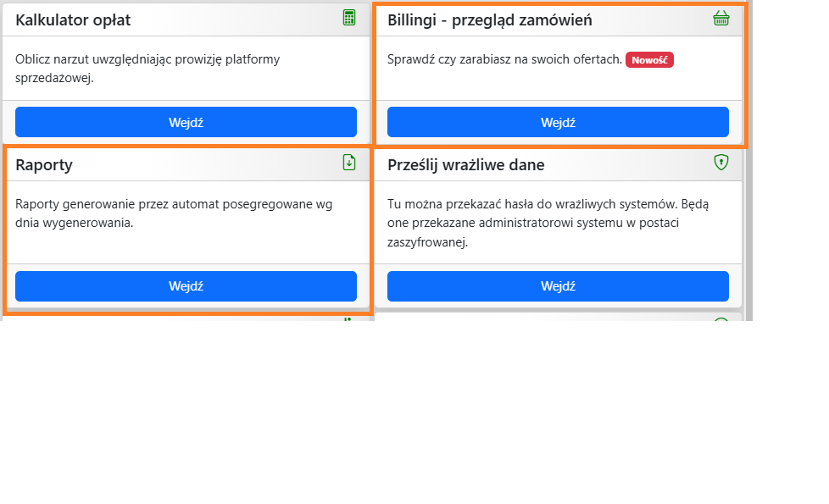The width and height of the screenshot is (829, 504).
Task: Select the Kalkulator opłat heading
Action: pos(74,19)
